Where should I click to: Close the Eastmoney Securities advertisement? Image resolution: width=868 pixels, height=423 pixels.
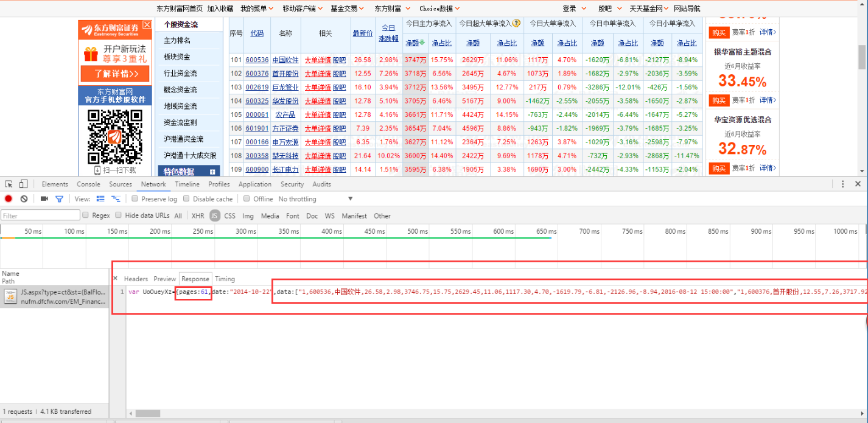coord(147,25)
